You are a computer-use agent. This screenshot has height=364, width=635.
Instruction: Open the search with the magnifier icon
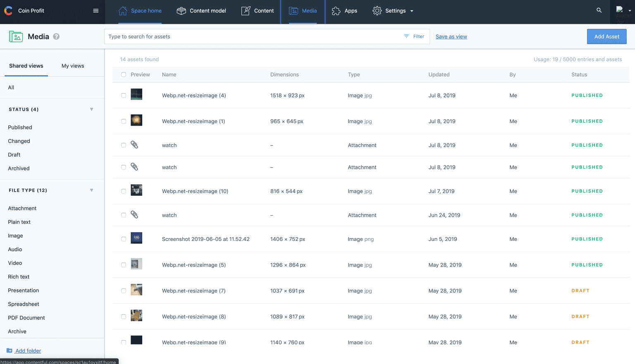599,10
